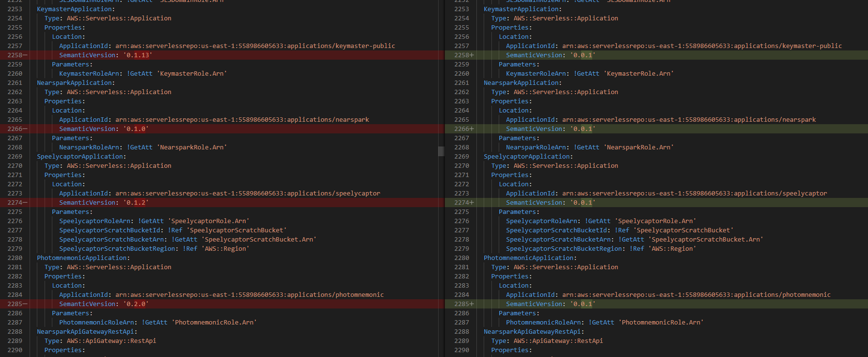Click 'SpeelycaptorScratchBucket.Arn' value in right pane
Screen dimensions: 868x357
[x=706, y=240]
